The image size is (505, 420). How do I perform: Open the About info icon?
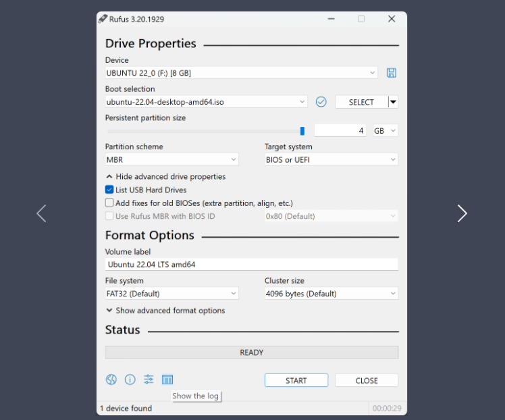coord(130,379)
